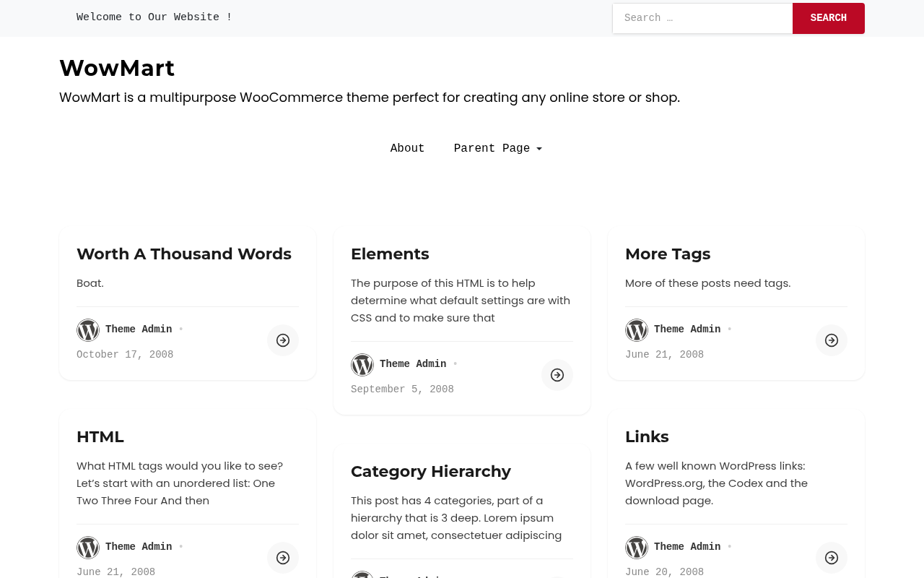Click the HTML excerpt about an unordered list

[180, 483]
